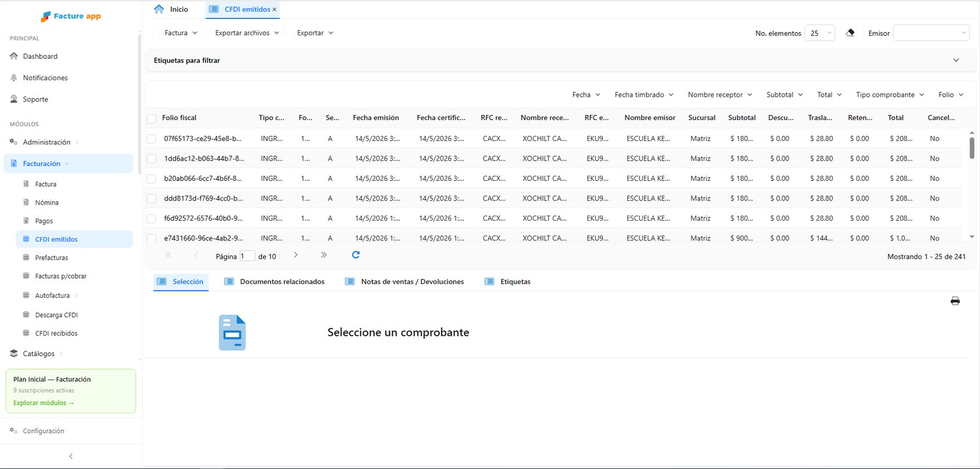Click the Mostrando 1 - 25 de 241 text
Screen dimensions: 980x469
926,257
